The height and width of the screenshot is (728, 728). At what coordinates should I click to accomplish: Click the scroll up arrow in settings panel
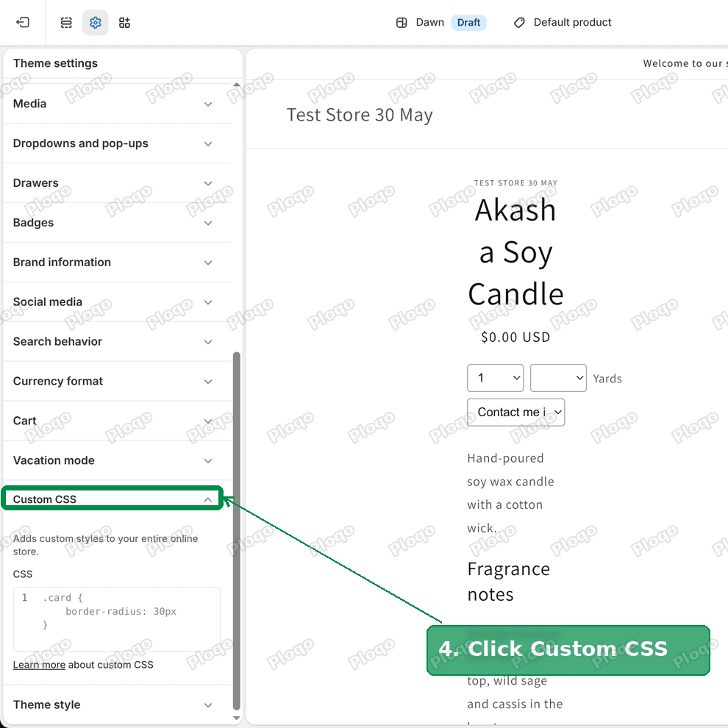coord(236,85)
